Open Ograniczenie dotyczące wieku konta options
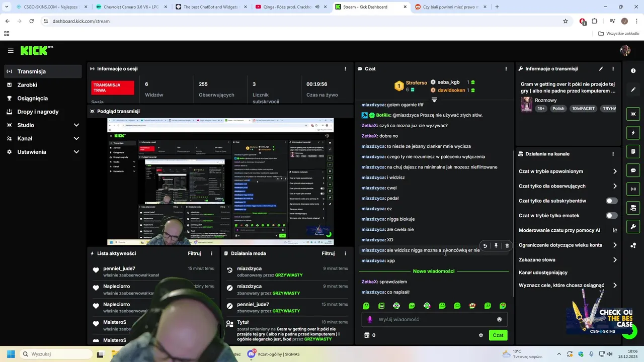This screenshot has width=644, height=362. [x=568, y=245]
